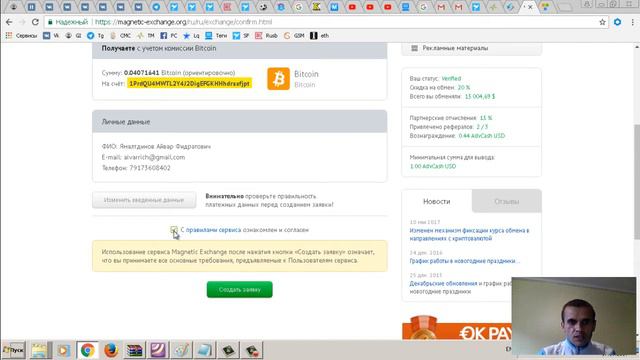
Task: Open the Tg Telegram bookmark
Action: (x=96, y=36)
